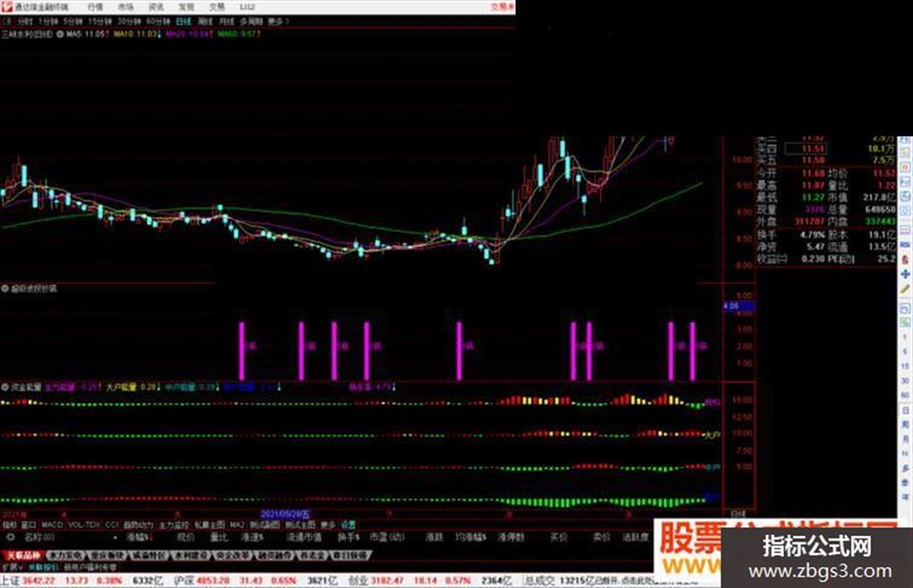Click the 周 weekly sidebar shortcut

point(905,425)
